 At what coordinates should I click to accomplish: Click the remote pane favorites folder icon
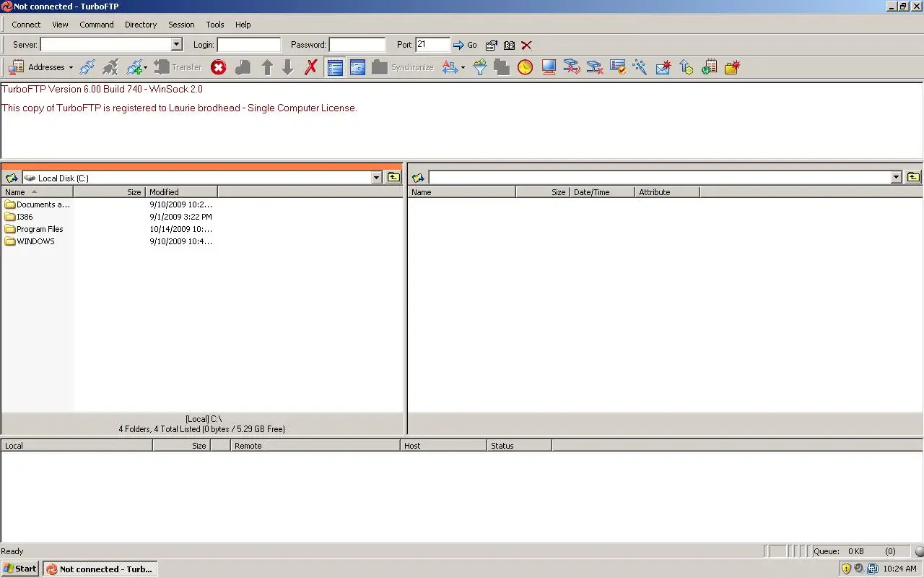[418, 178]
